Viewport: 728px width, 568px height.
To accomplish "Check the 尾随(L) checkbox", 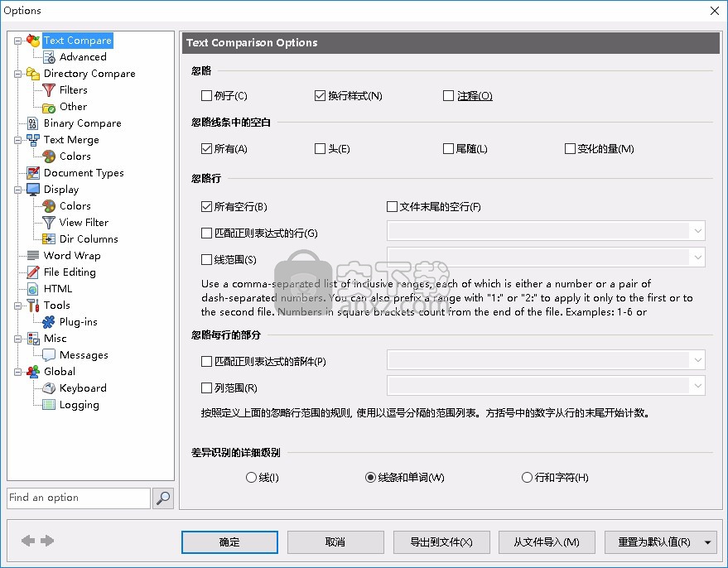I will pyautogui.click(x=449, y=148).
